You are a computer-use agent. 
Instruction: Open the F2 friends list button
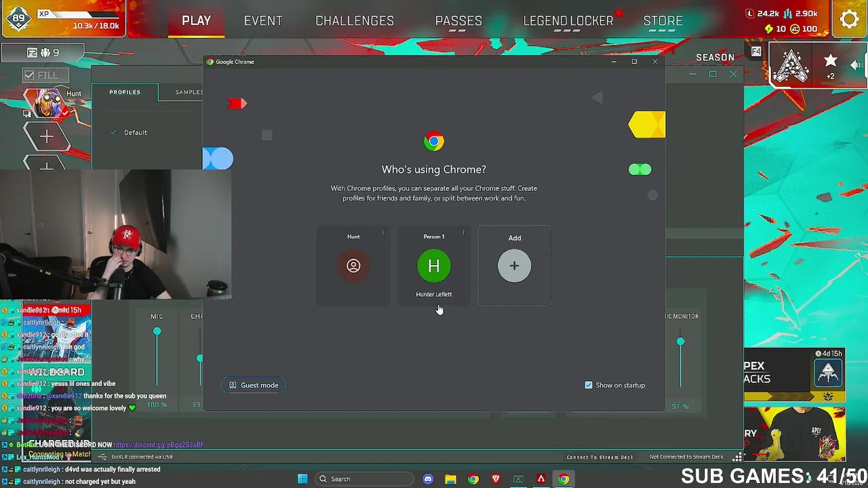[43, 52]
